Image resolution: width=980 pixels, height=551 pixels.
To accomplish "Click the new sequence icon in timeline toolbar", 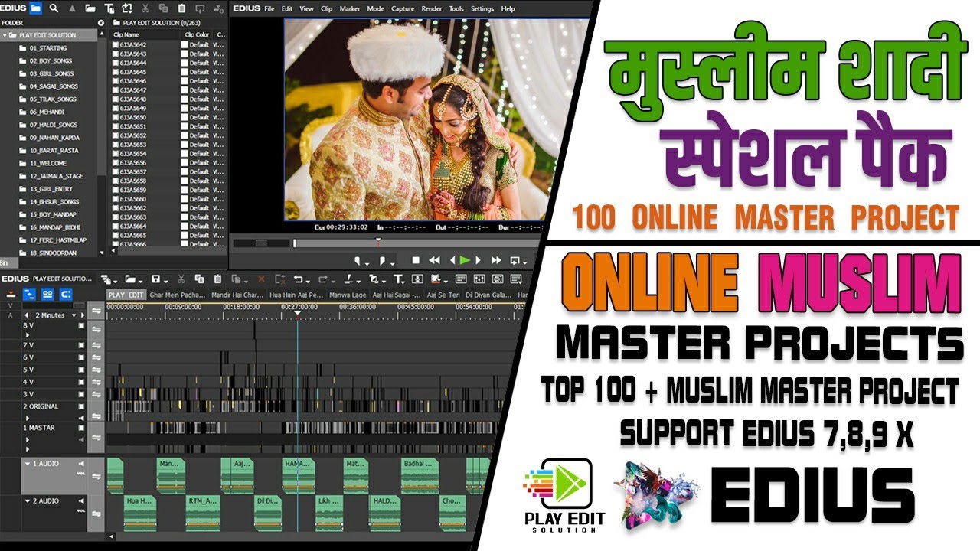I will [106, 279].
